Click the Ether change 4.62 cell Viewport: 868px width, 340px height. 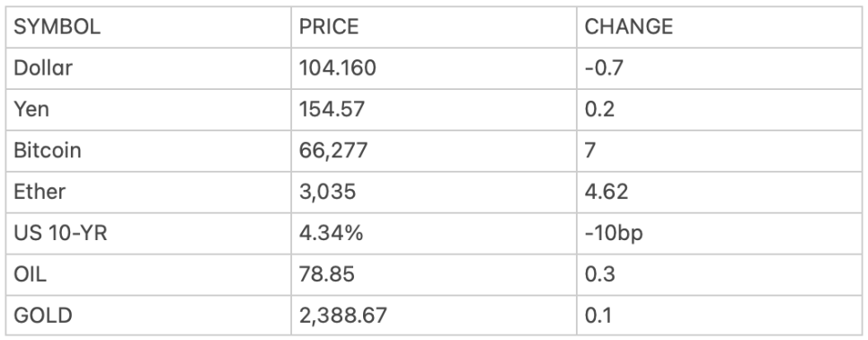(x=719, y=192)
